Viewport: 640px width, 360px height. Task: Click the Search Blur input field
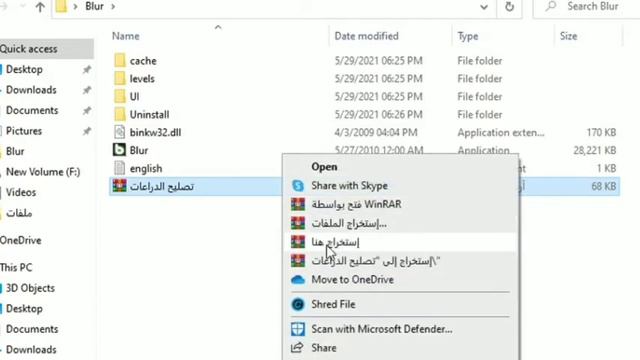pos(587,7)
